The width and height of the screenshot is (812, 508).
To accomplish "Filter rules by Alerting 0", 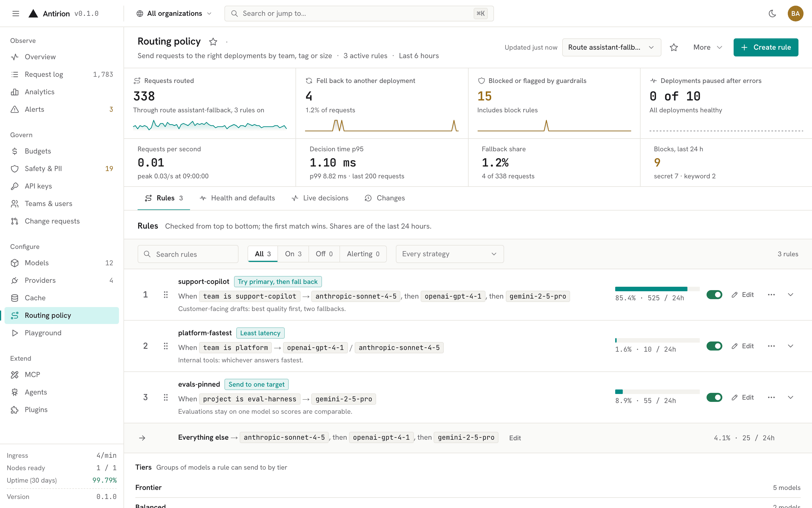I will pyautogui.click(x=363, y=254).
